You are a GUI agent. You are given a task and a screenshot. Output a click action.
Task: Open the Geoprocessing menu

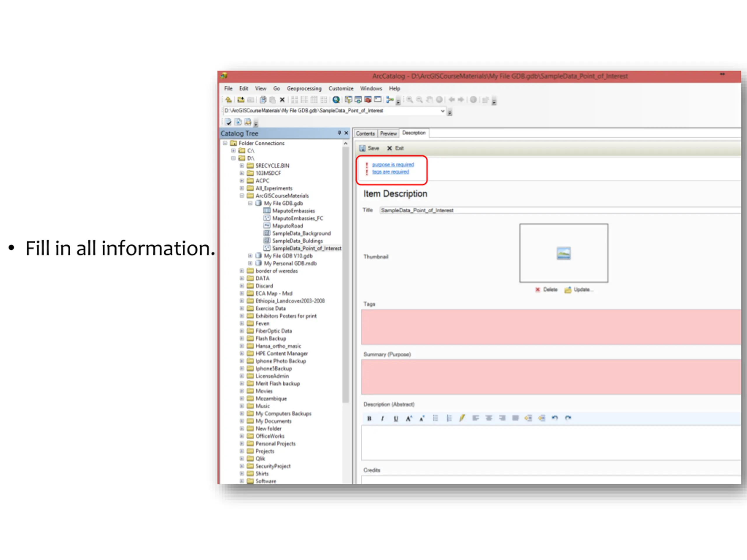(x=304, y=88)
